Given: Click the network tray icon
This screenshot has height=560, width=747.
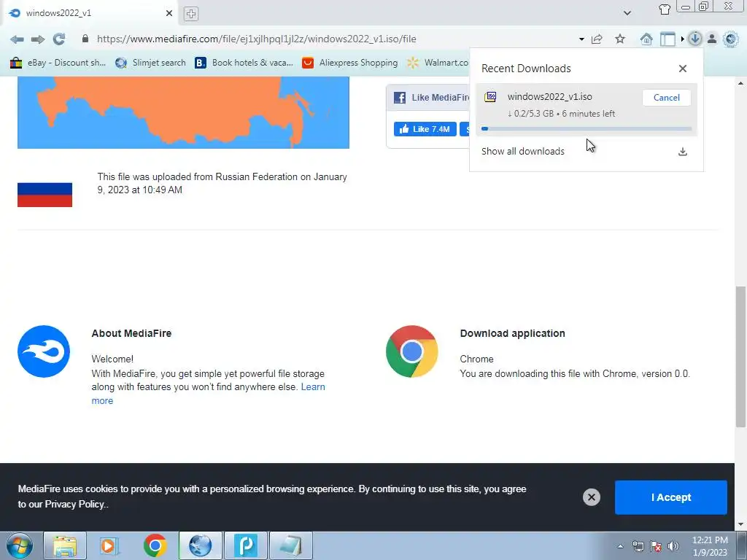Looking at the screenshot, I should (638, 546).
